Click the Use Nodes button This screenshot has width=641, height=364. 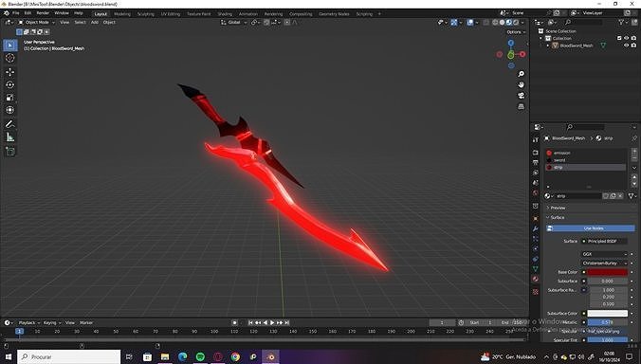pyautogui.click(x=591, y=228)
